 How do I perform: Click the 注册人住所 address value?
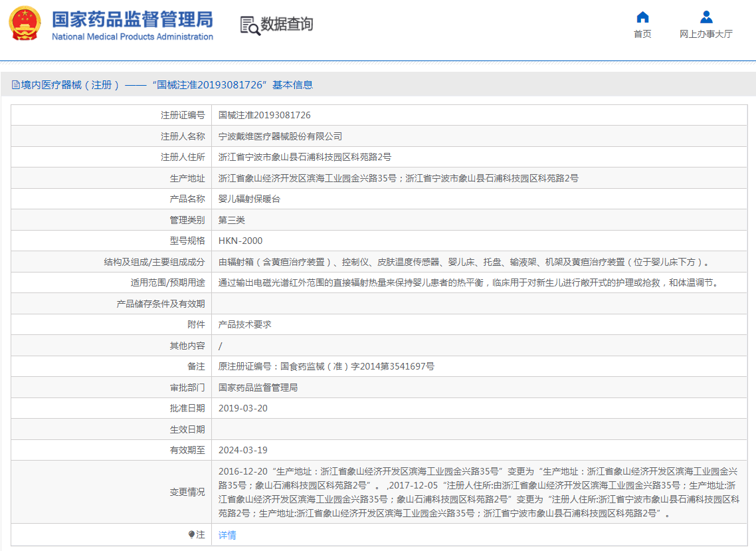[305, 158]
